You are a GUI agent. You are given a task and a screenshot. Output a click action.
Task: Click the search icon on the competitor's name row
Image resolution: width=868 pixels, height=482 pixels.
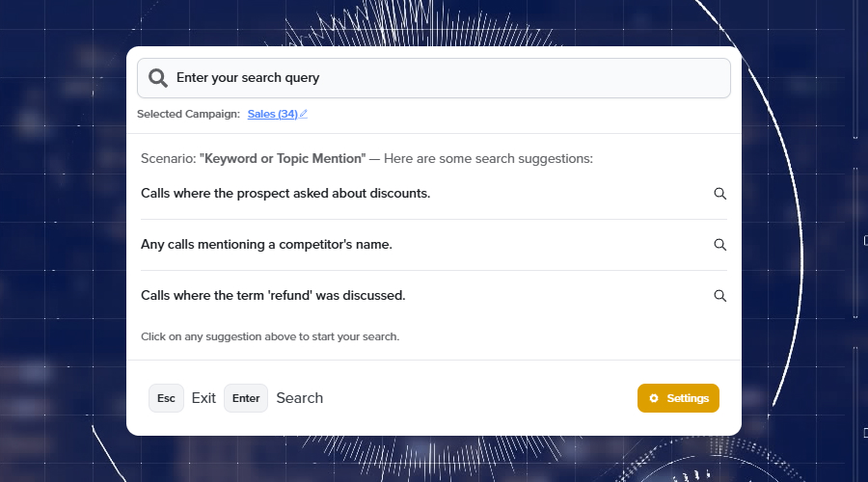719,244
